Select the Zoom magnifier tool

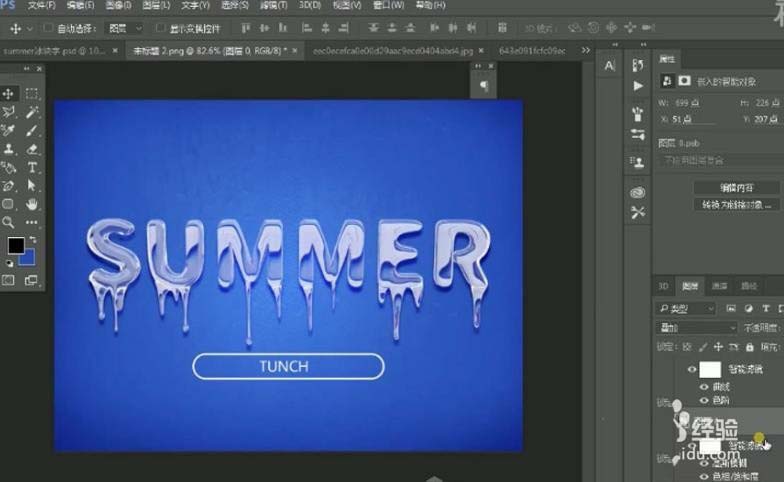(x=8, y=222)
